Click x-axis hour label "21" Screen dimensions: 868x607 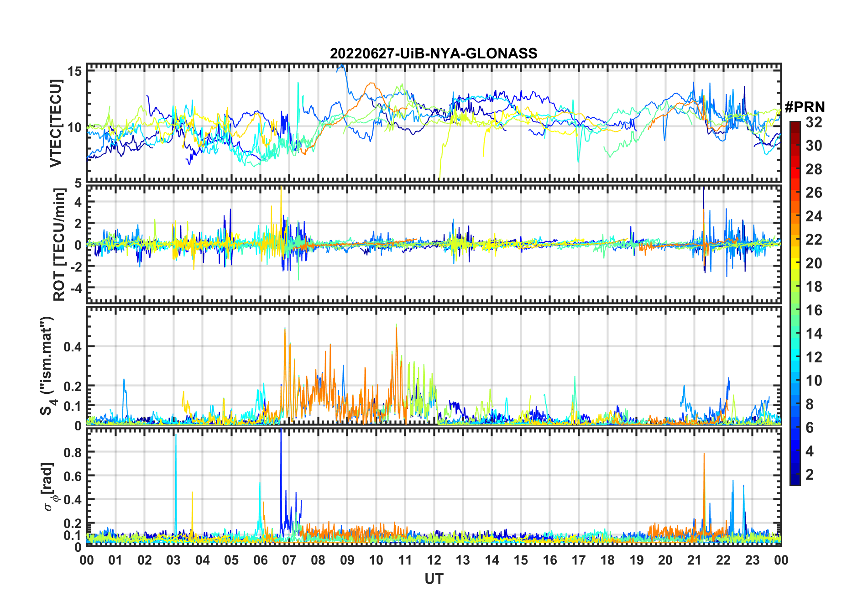(x=694, y=560)
